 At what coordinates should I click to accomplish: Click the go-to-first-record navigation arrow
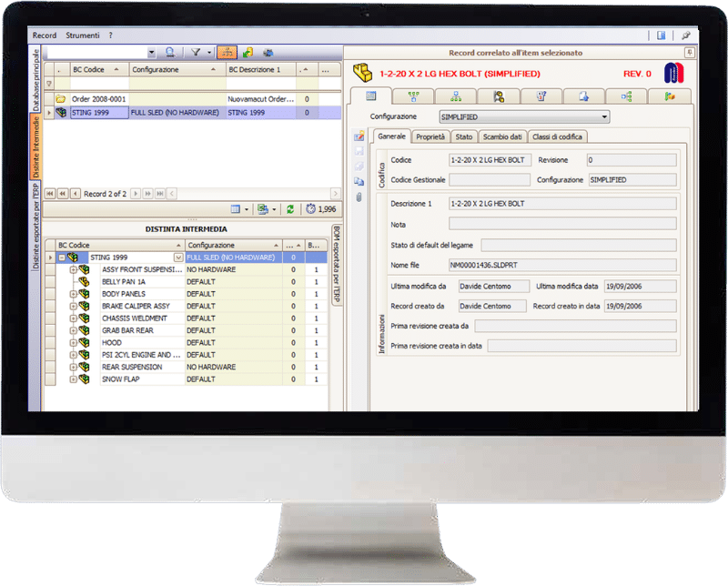tap(50, 194)
